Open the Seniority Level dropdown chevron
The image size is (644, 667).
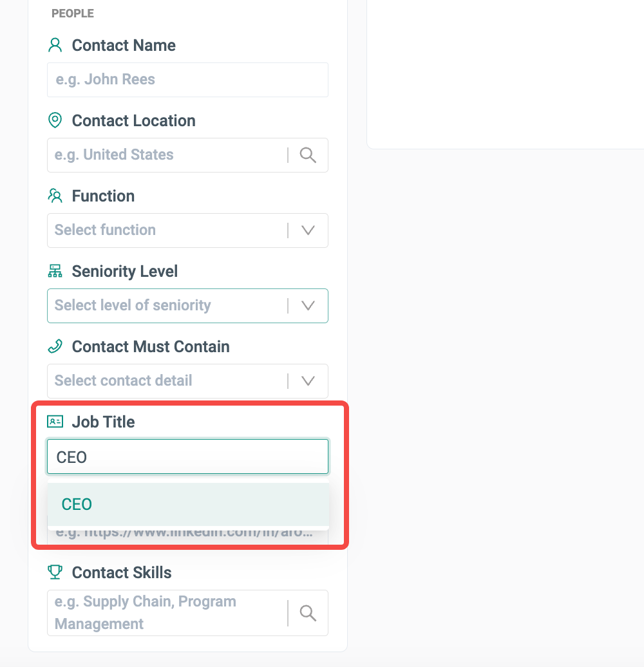pos(308,306)
